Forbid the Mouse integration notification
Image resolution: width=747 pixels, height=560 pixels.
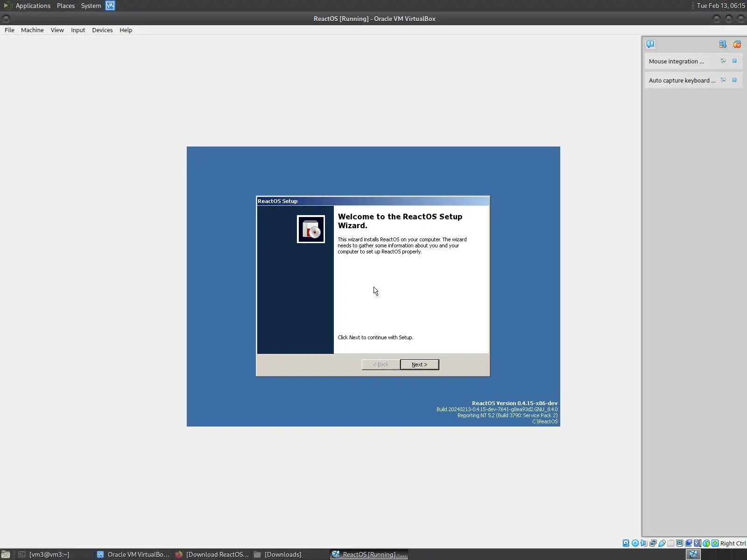coord(723,61)
